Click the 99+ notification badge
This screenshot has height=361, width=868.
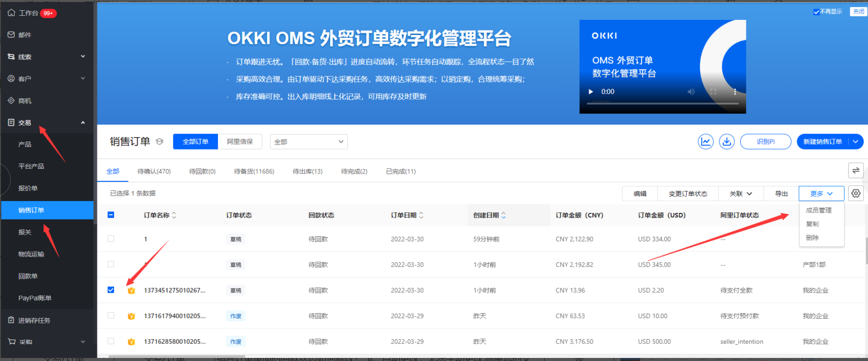click(48, 13)
